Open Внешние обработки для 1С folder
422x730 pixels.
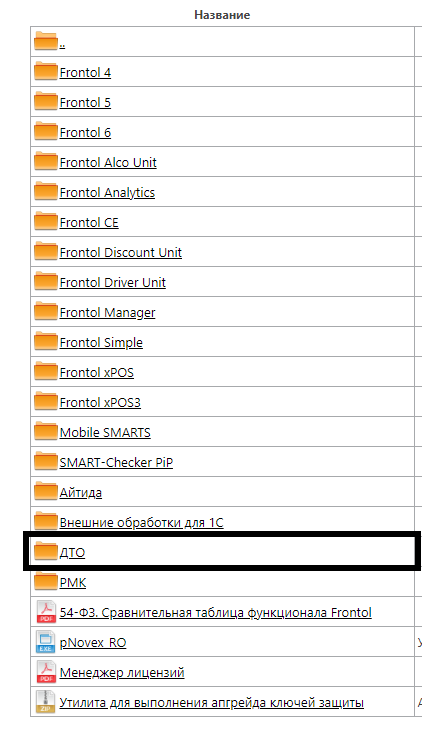[x=142, y=522]
